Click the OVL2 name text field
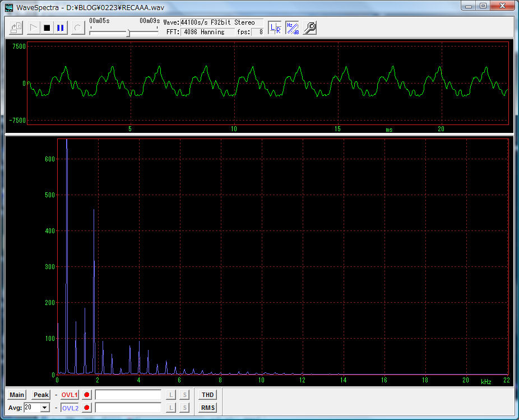 pyautogui.click(x=128, y=408)
